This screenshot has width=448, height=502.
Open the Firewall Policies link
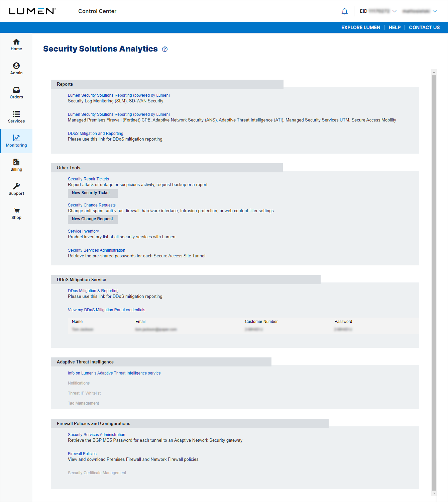point(82,454)
